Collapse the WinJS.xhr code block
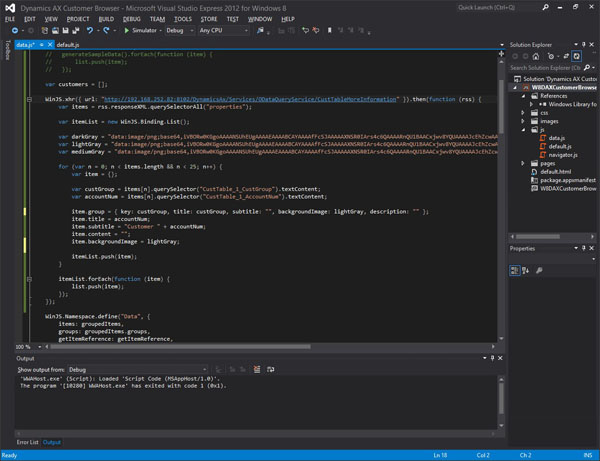Image resolution: width=600 pixels, height=461 pixels. pyautogui.click(x=29, y=99)
